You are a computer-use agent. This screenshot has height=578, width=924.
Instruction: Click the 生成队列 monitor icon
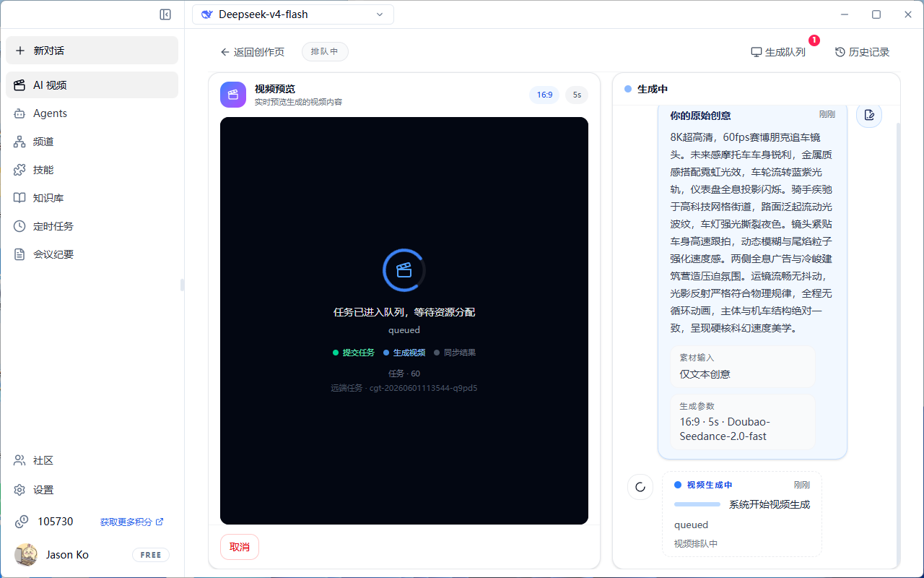(757, 52)
